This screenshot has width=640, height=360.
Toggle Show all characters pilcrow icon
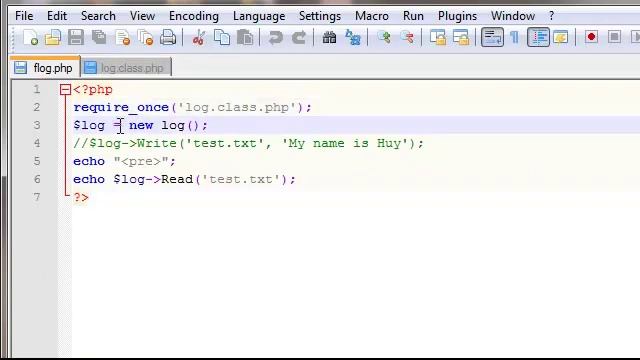pyautogui.click(x=514, y=38)
